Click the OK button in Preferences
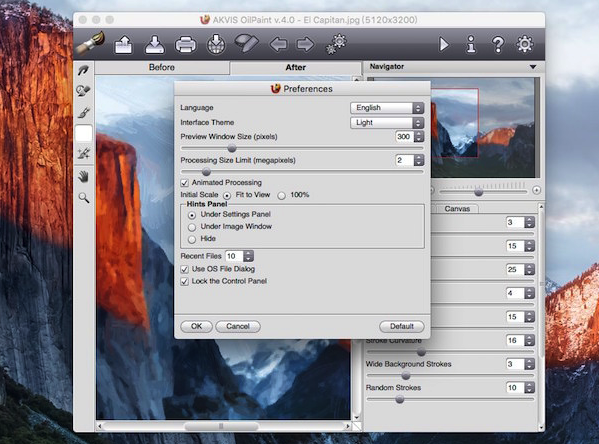This screenshot has width=599, height=444. click(196, 326)
